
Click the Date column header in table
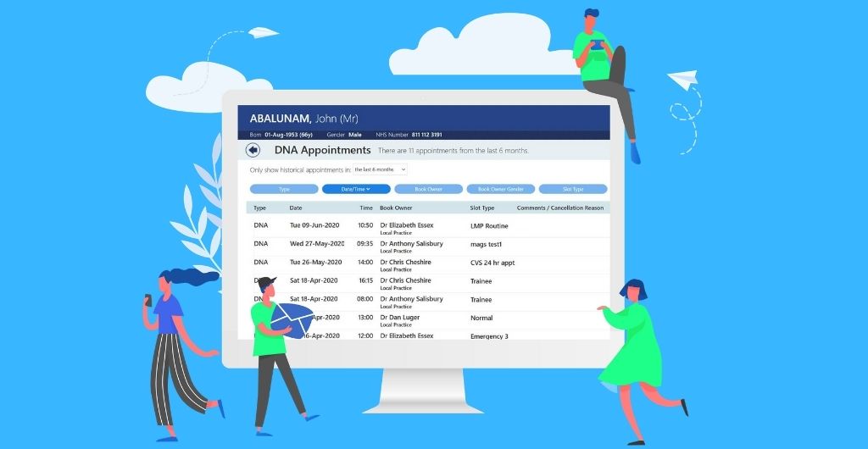(296, 208)
